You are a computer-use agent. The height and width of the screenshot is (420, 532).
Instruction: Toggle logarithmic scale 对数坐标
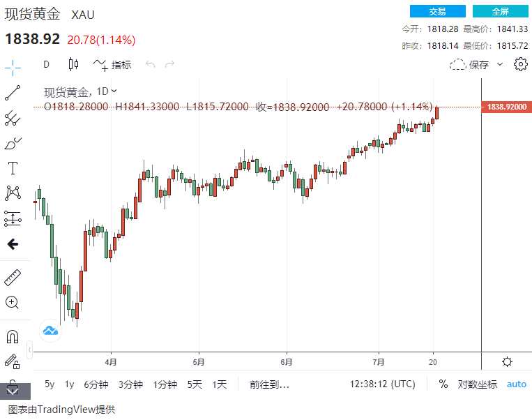[x=478, y=384]
